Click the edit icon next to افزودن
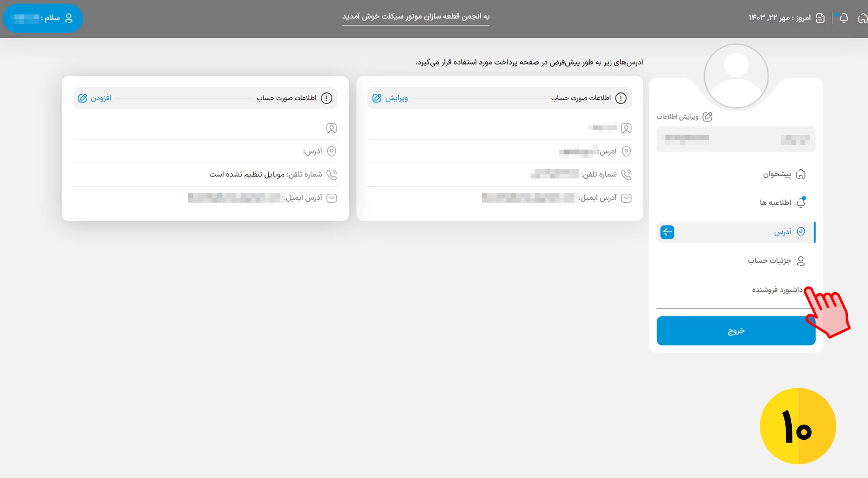 (82, 98)
